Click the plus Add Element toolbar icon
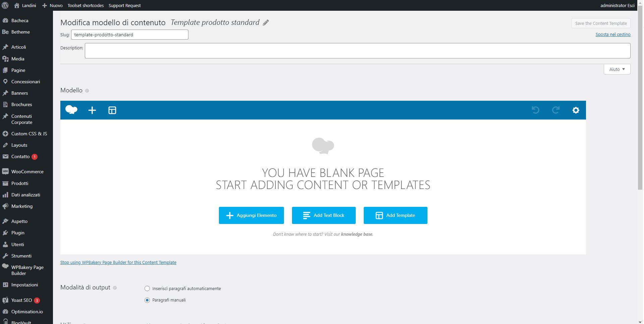Screen dimensions: 644x324 point(92,110)
